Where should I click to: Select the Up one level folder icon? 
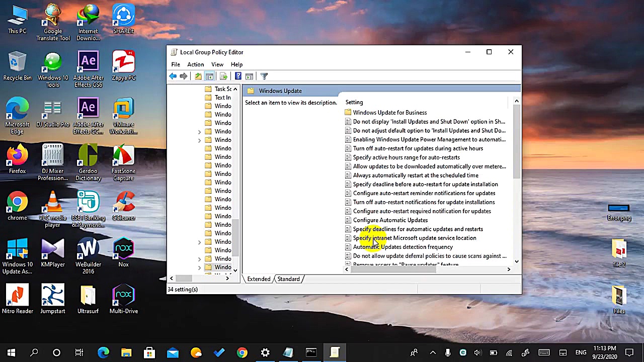198,76
